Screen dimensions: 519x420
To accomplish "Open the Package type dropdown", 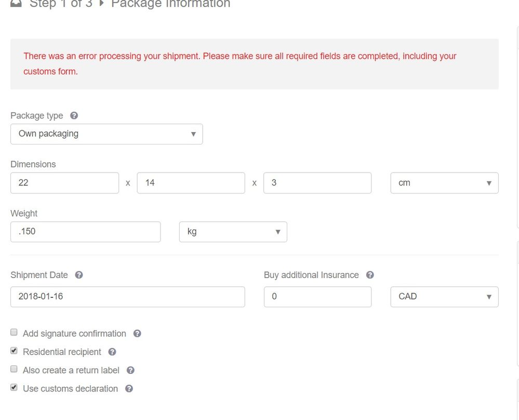I will [x=107, y=134].
